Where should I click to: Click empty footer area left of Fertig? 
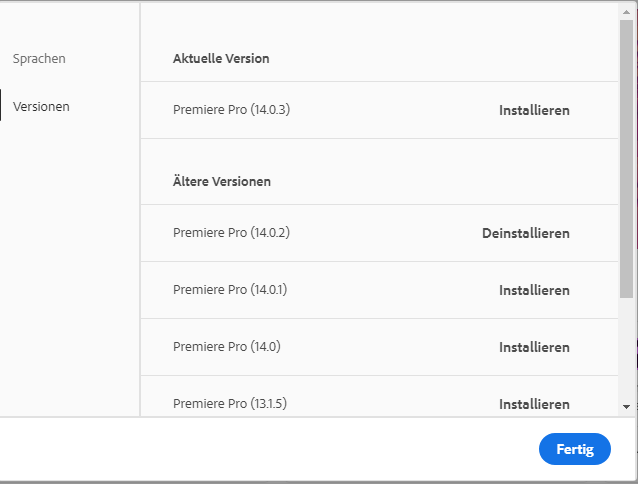(x=270, y=449)
